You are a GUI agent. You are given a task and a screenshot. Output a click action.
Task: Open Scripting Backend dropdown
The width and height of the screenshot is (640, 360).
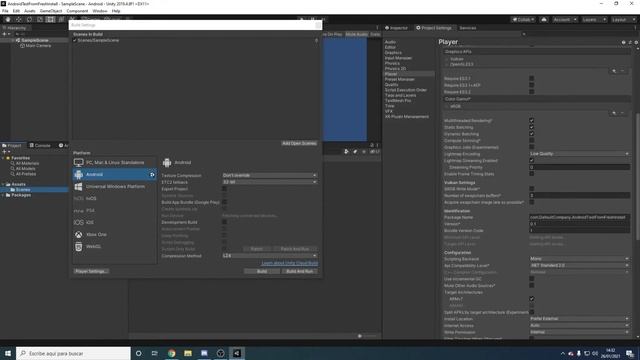579,259
